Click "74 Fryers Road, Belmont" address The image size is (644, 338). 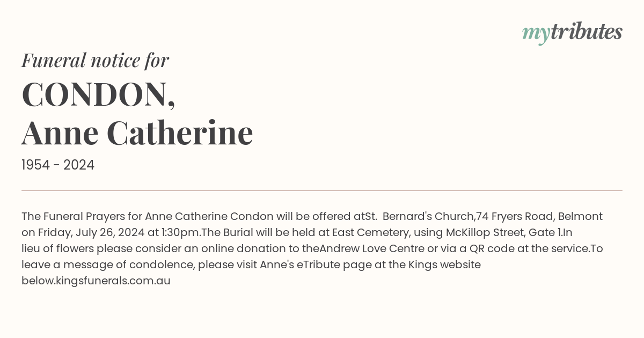click(538, 216)
